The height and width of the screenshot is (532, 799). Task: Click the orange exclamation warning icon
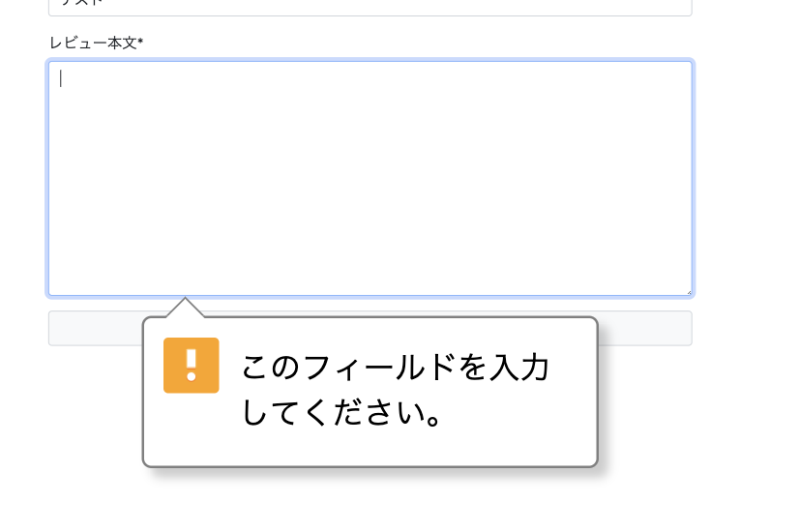(191, 366)
